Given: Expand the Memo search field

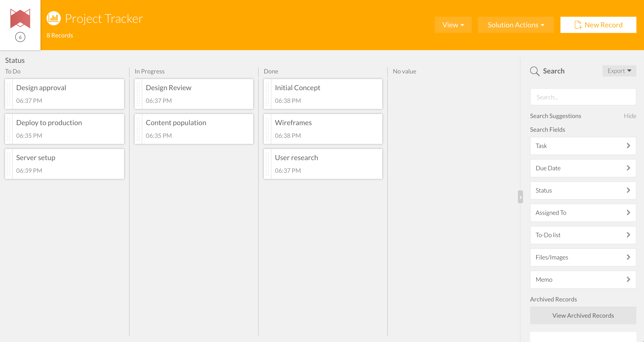Looking at the screenshot, I should click(x=583, y=280).
